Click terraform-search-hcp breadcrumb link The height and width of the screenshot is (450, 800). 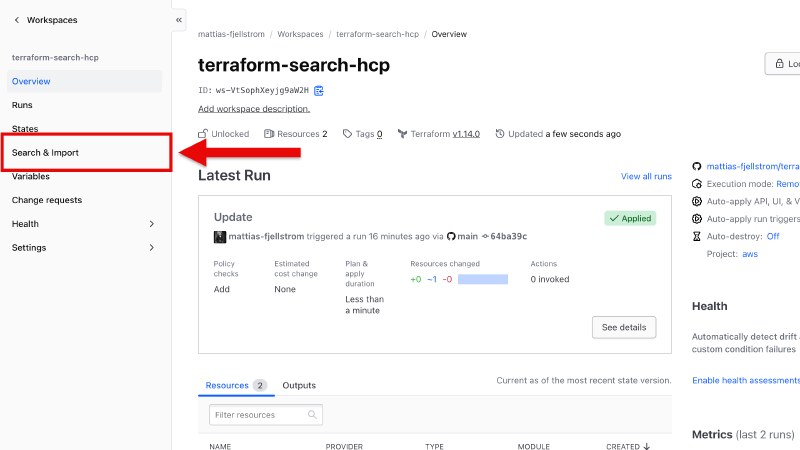click(x=378, y=34)
